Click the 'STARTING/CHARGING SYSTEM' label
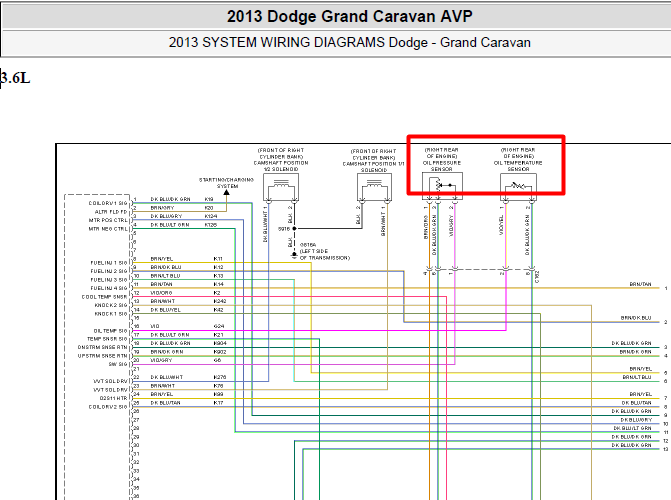The width and height of the screenshot is (671, 500). pos(226,183)
